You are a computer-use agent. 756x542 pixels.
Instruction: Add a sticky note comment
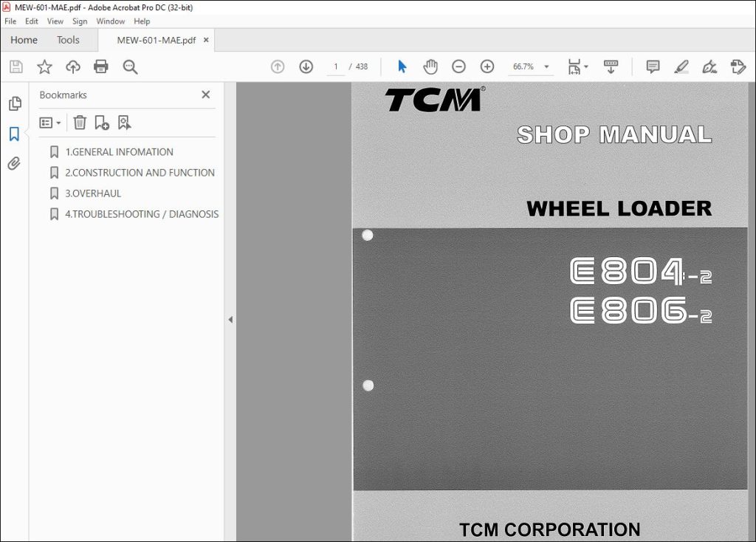coord(653,66)
